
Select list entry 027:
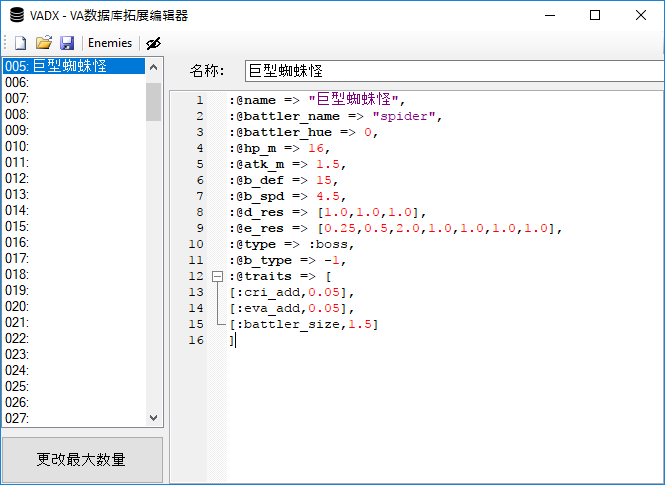(x=74, y=418)
